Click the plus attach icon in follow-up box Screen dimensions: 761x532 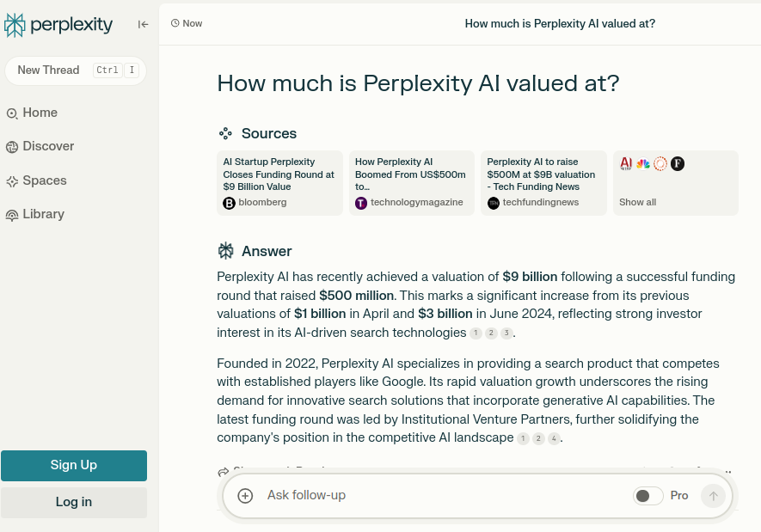(x=245, y=495)
